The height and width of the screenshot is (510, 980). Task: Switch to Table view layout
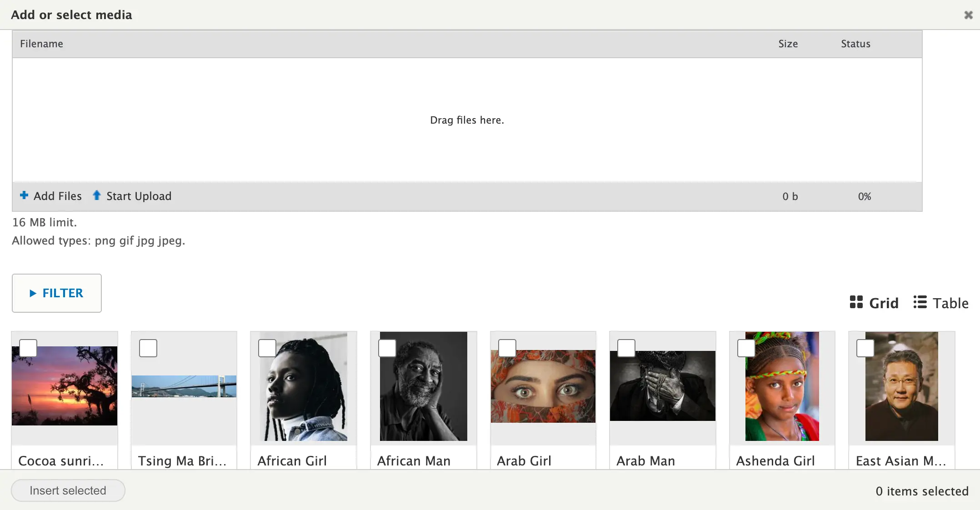pyautogui.click(x=941, y=303)
